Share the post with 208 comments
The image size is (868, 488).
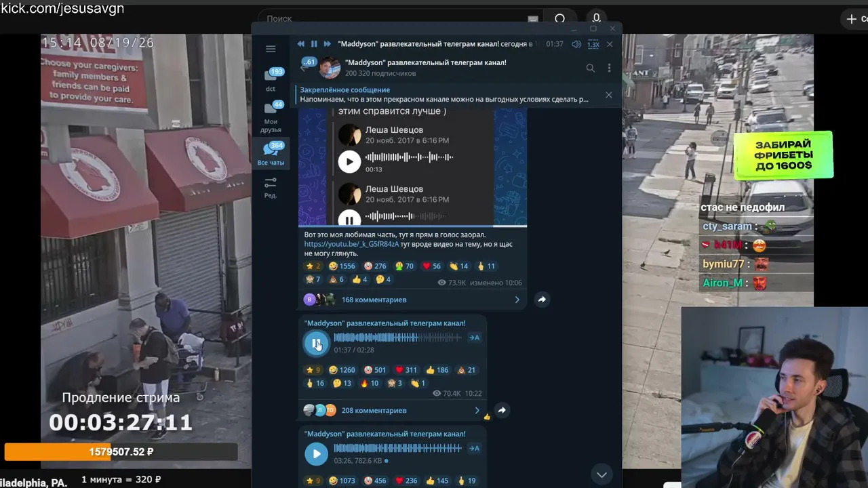tap(502, 409)
